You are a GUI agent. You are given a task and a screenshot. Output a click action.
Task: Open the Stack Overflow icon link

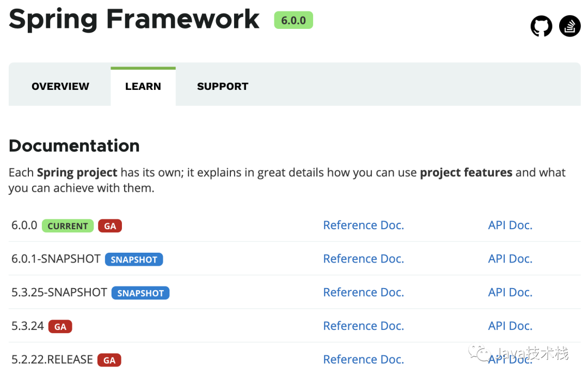click(569, 26)
